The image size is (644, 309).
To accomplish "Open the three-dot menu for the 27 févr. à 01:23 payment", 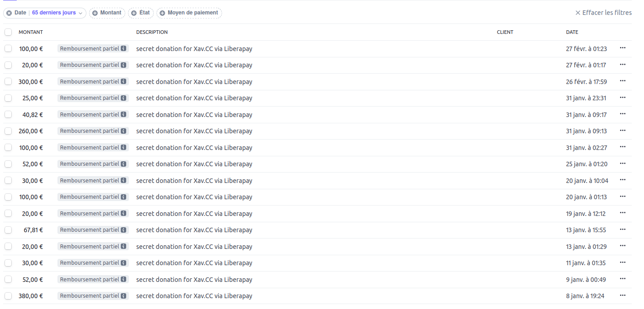I will pyautogui.click(x=623, y=48).
